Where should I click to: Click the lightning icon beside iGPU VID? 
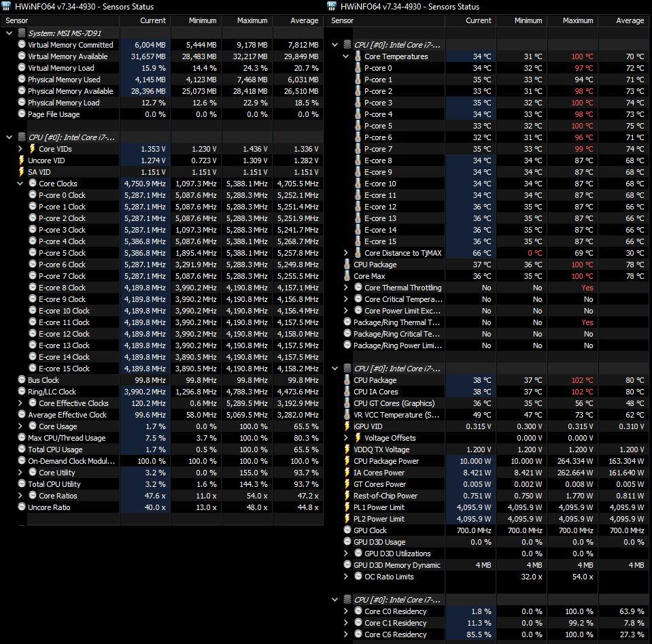pos(347,426)
